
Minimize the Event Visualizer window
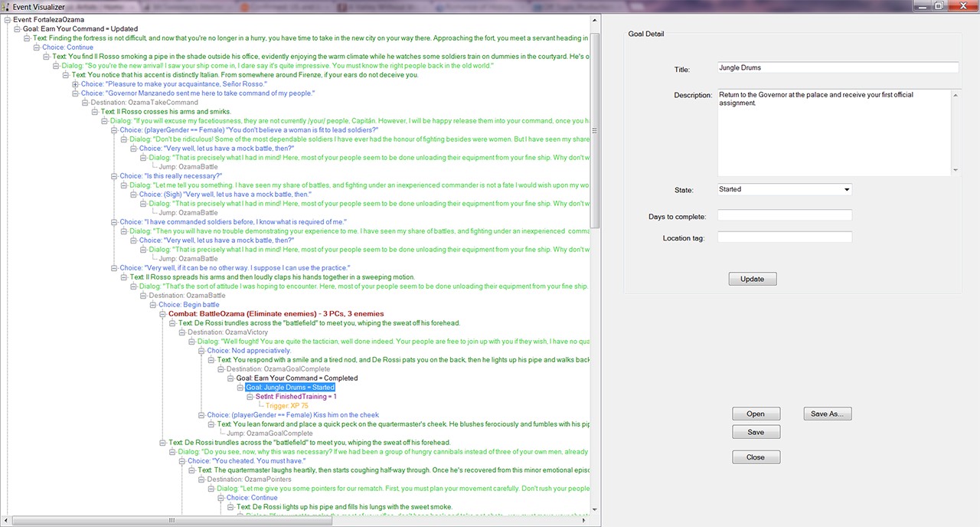(x=921, y=6)
